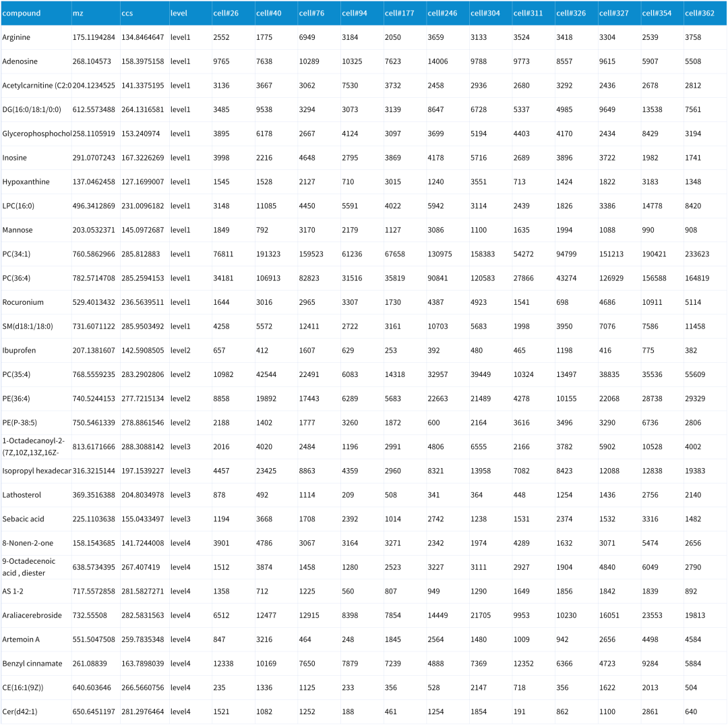
Task: Select the Artemoin A compound cell
Action: pyautogui.click(x=36, y=639)
